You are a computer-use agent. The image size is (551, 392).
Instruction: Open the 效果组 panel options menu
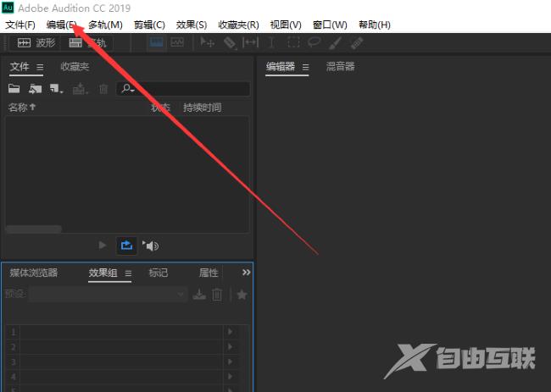pos(128,273)
